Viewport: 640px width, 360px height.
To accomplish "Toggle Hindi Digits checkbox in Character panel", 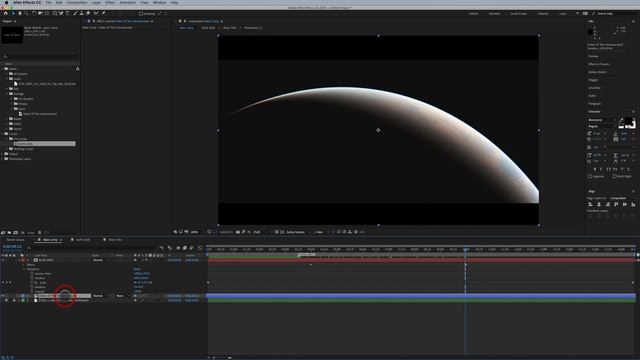I will click(614, 176).
